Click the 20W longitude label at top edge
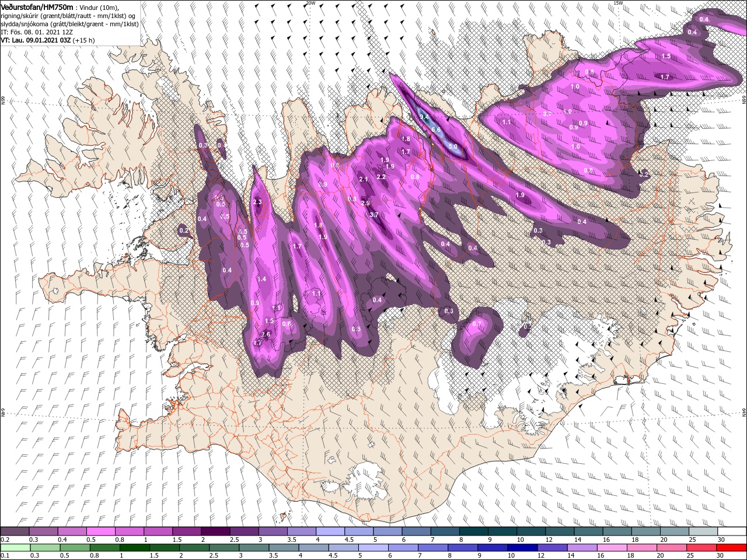The image size is (747, 560). click(x=310, y=3)
